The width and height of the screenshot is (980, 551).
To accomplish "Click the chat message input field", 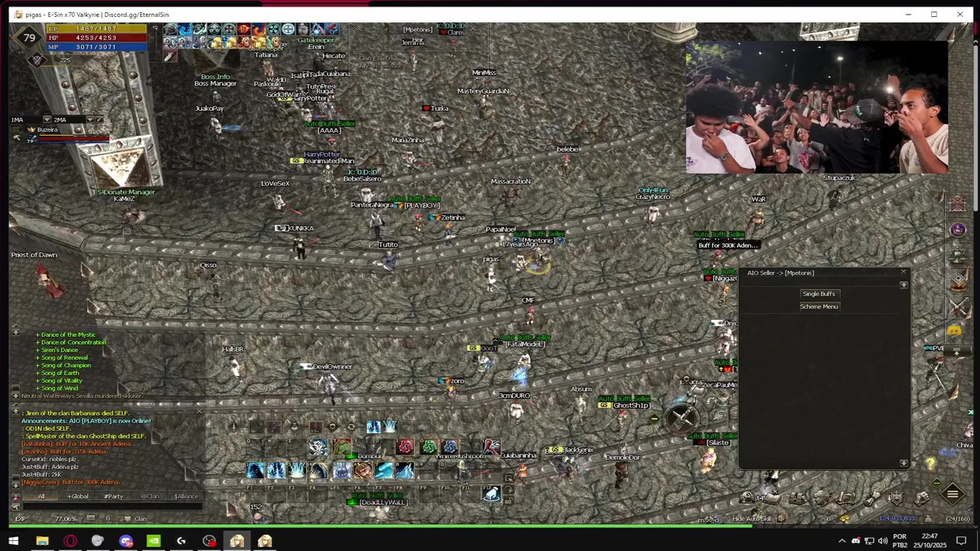I will tap(113, 507).
